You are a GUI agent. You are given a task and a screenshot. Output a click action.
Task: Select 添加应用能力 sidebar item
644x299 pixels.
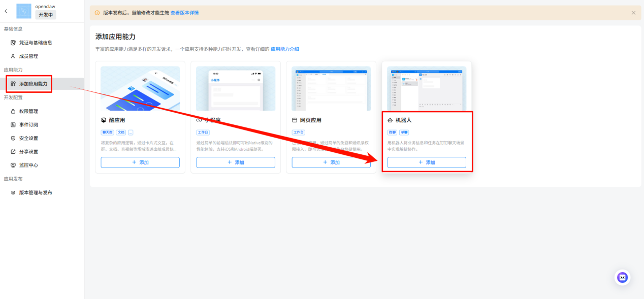35,84
